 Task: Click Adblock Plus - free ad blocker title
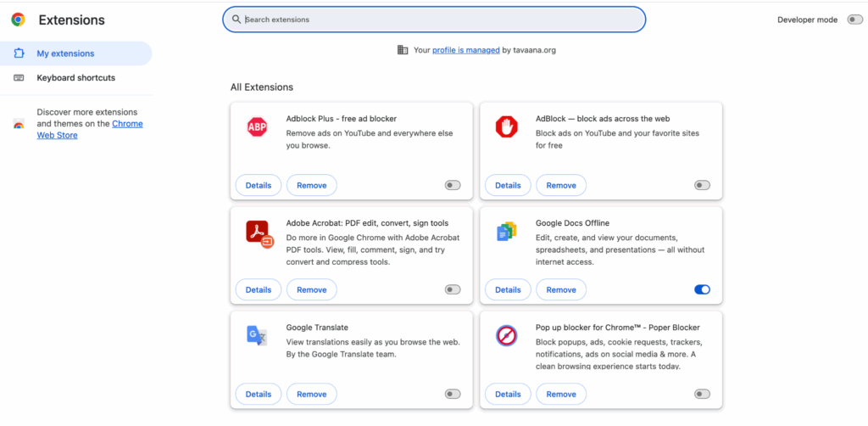coord(342,119)
